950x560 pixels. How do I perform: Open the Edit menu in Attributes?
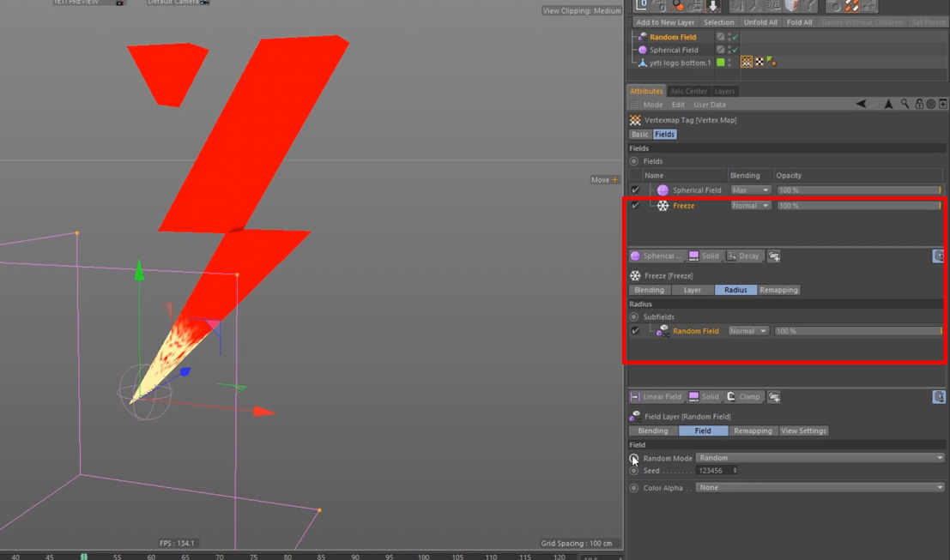[678, 105]
